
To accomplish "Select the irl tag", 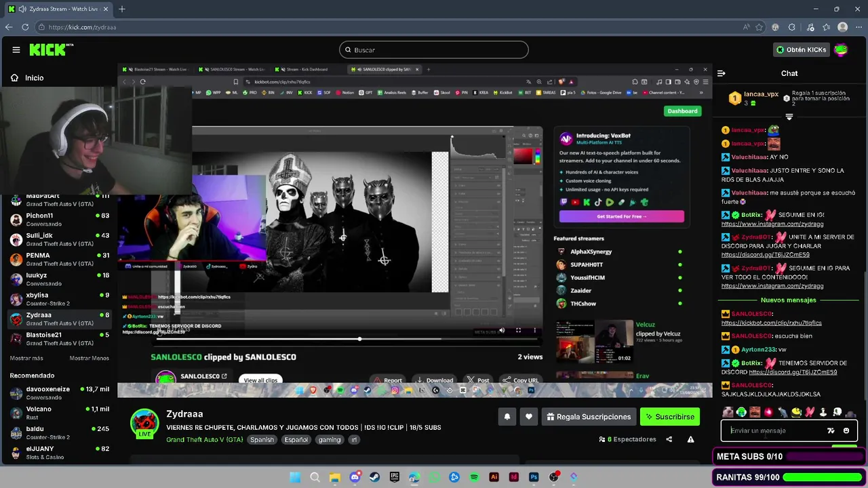I will click(x=353, y=440).
